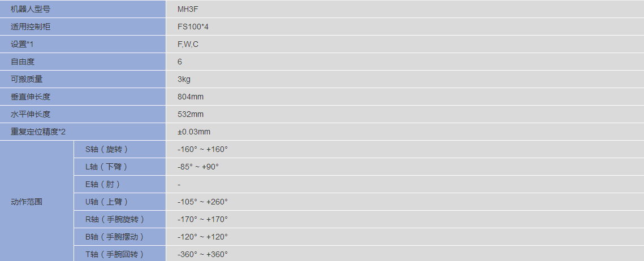
Task: Select the ±0.03mm precision value
Action: [194, 132]
